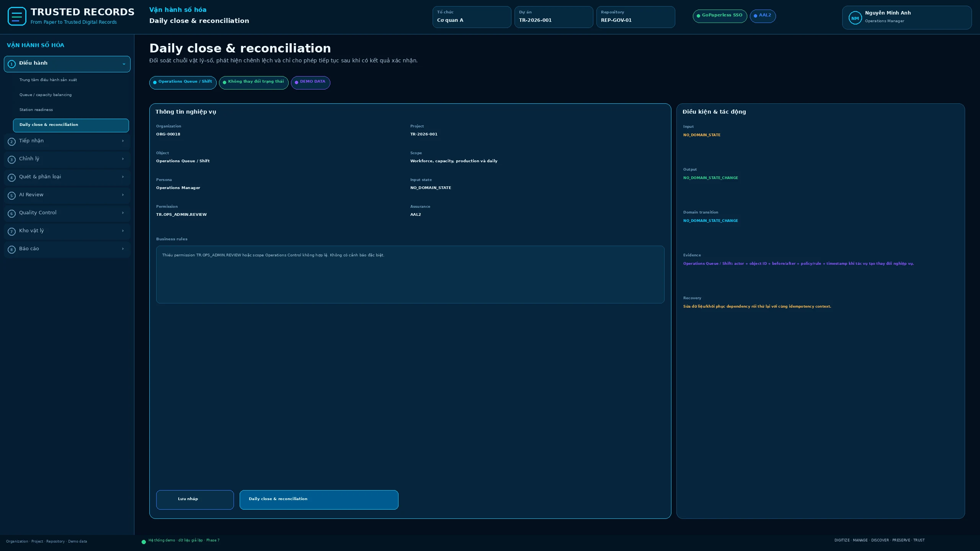Click the AAL2 badge in the header
Viewport: 980px width, 551px height.
pyautogui.click(x=763, y=16)
